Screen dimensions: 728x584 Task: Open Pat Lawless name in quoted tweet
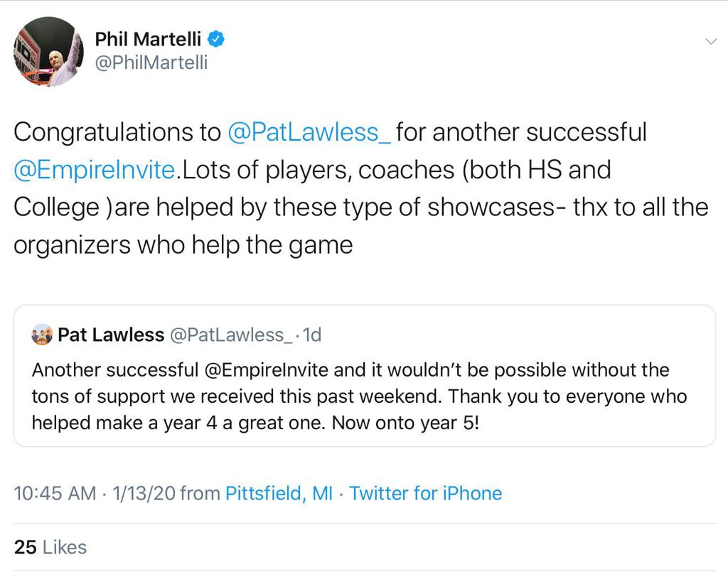pos(111,335)
